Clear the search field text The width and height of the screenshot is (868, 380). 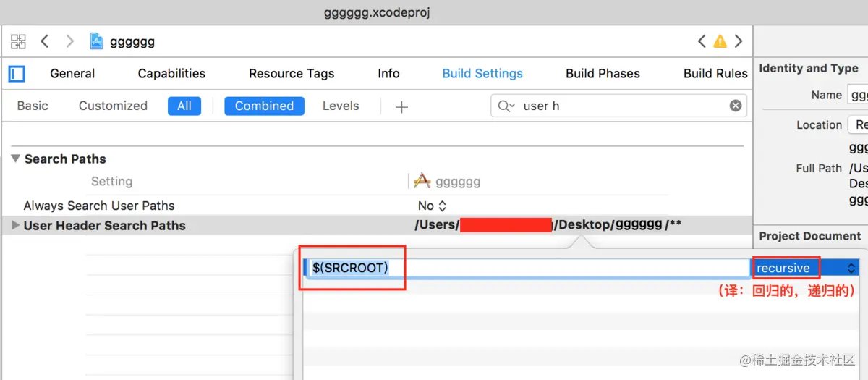point(736,106)
